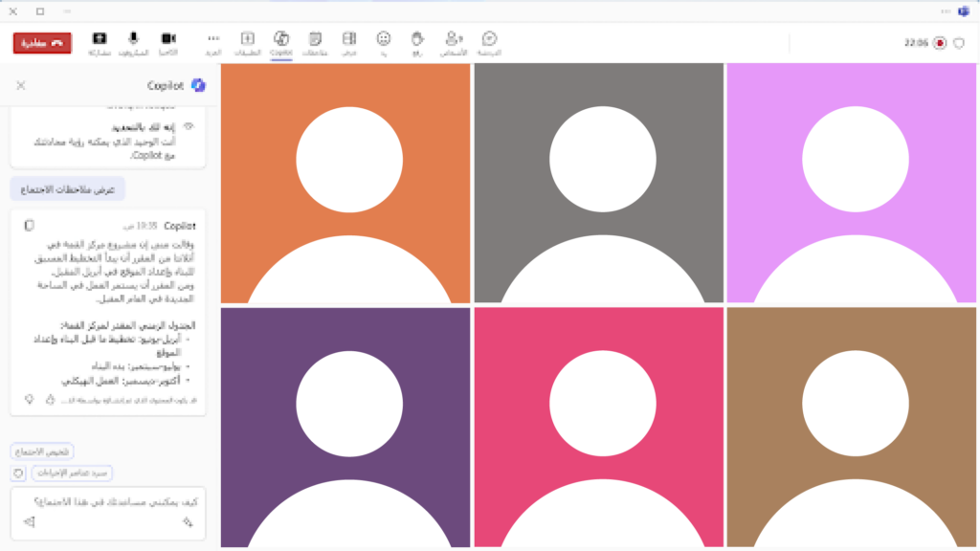Select the gray participant video tile

click(599, 183)
